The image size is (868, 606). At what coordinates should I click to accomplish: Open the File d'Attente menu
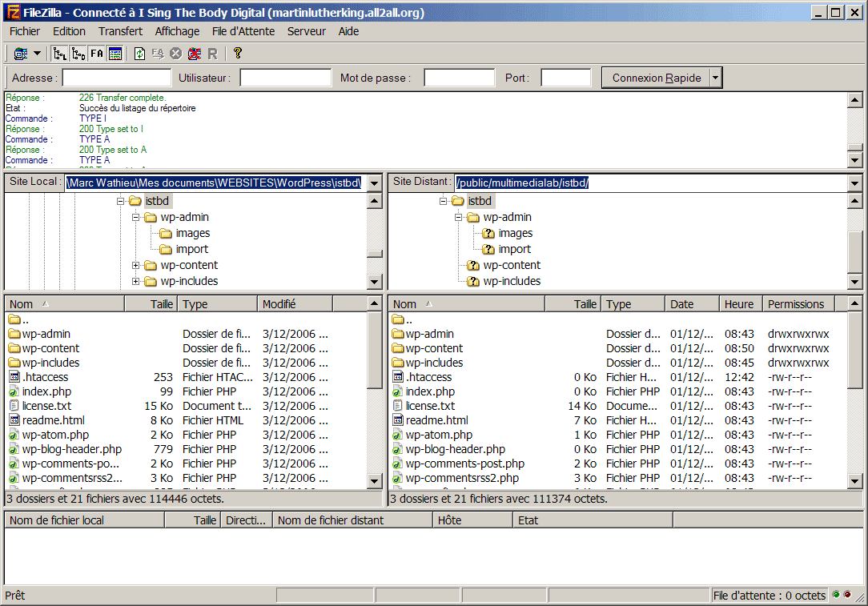coord(243,31)
